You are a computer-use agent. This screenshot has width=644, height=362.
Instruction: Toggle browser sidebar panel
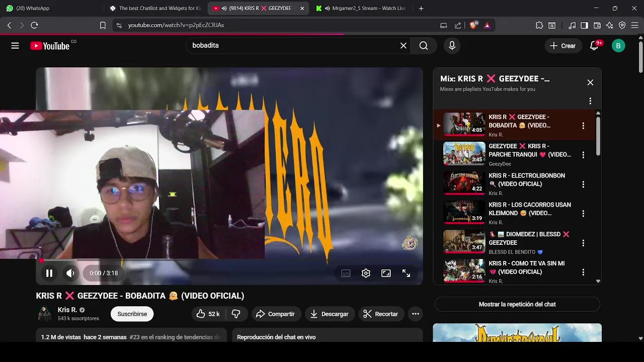[x=584, y=25]
